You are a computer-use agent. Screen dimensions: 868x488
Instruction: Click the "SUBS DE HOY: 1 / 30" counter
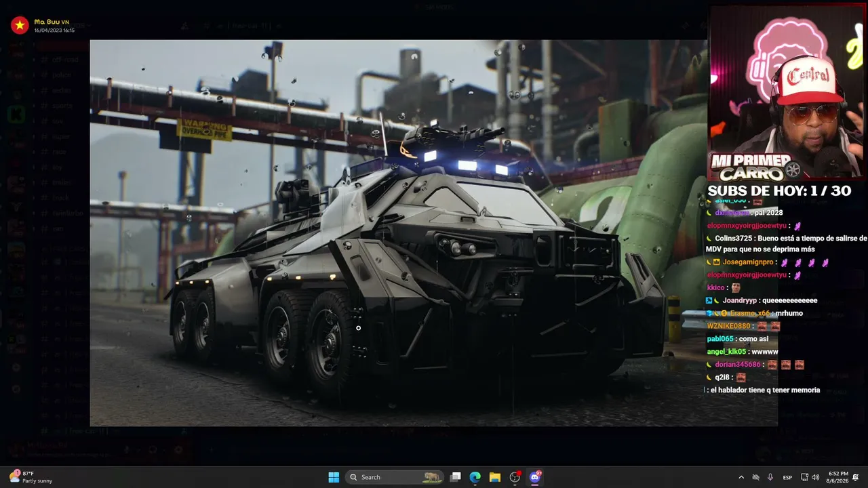[779, 191]
